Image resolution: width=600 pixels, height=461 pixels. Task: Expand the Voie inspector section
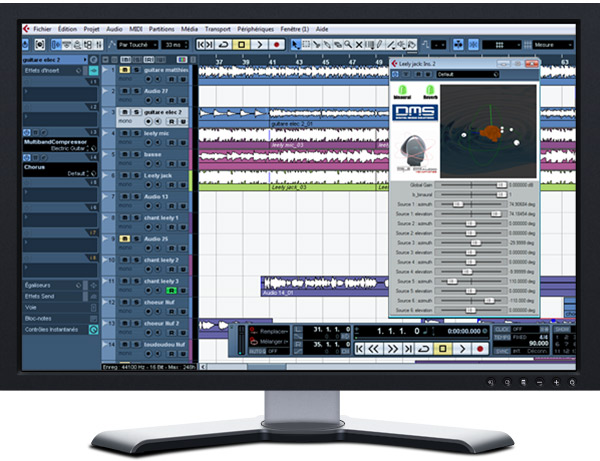coord(61,307)
